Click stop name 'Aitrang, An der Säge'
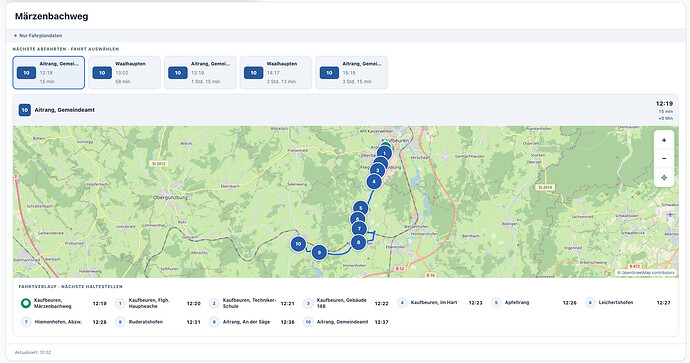This screenshot has width=690, height=363. tap(246, 322)
